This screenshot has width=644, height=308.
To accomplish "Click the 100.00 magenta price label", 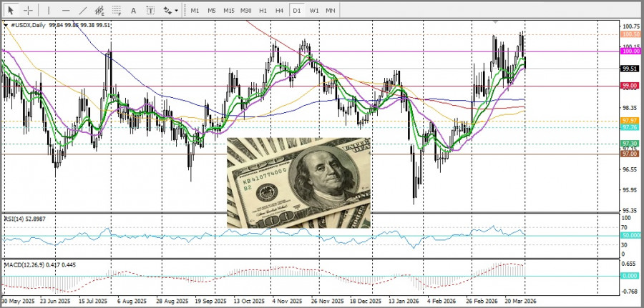I will (x=631, y=51).
